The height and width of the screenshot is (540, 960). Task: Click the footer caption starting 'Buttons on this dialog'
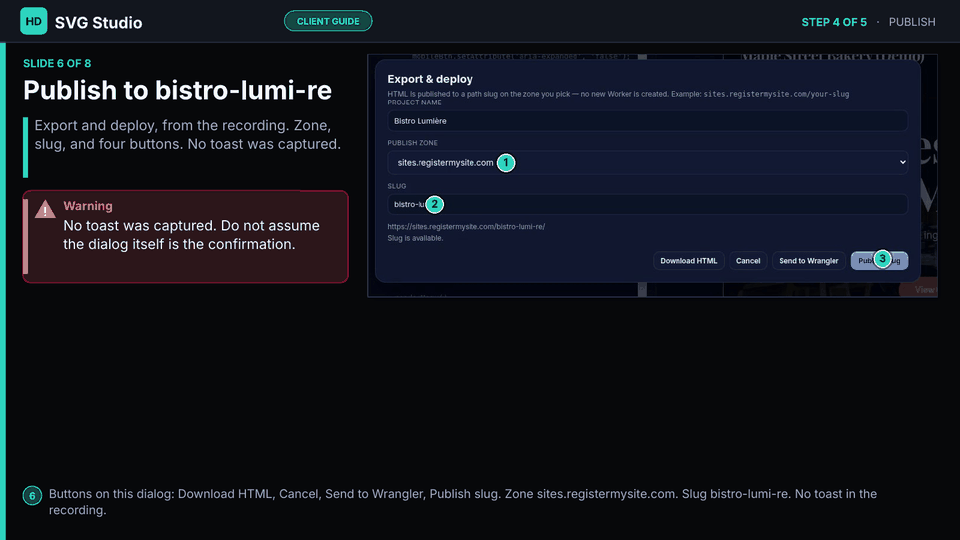[463, 501]
